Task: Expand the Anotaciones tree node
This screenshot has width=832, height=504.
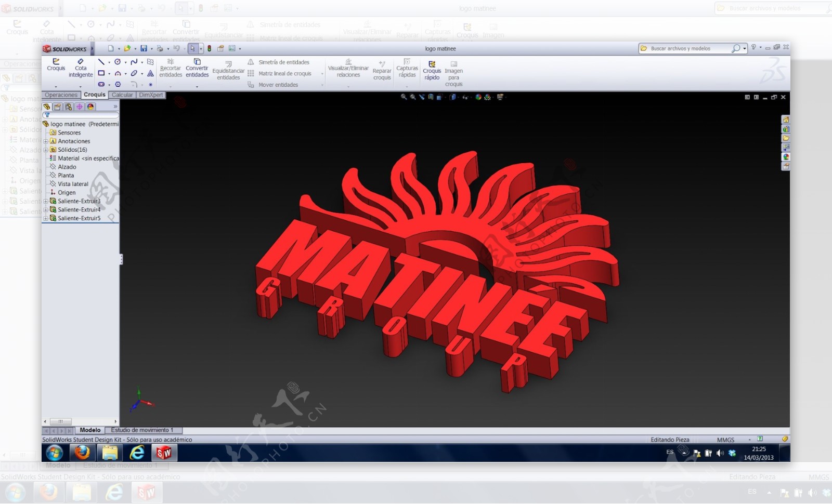Action: (x=46, y=141)
